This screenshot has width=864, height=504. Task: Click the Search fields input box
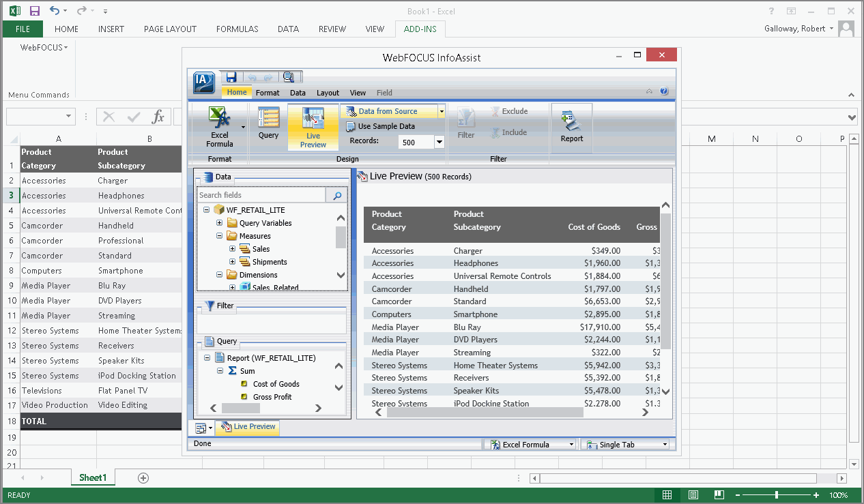(x=261, y=195)
